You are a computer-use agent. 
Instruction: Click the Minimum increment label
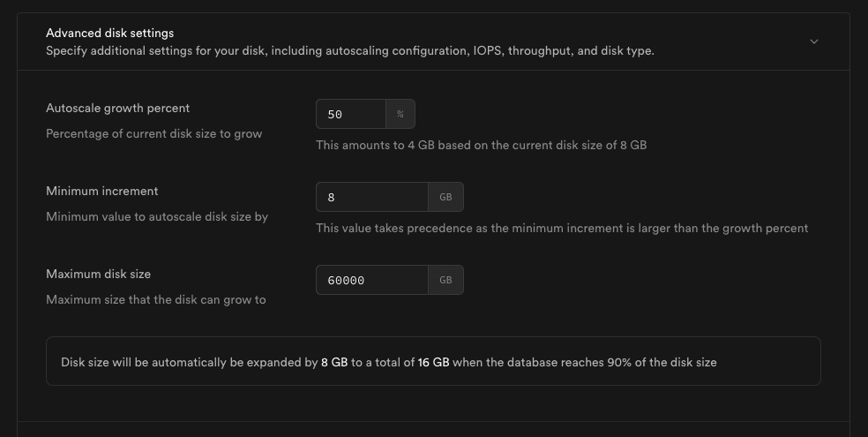pos(101,191)
